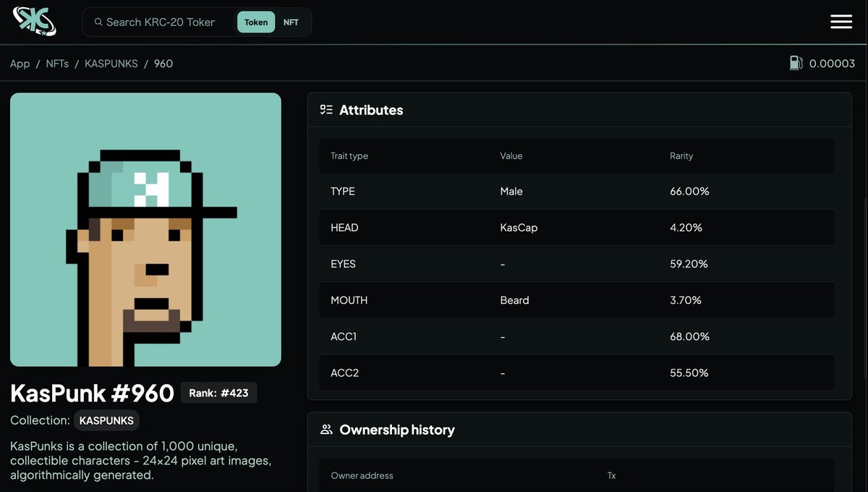This screenshot has height=492, width=868.
Task: Click the gas fee pump icon
Action: tap(796, 63)
